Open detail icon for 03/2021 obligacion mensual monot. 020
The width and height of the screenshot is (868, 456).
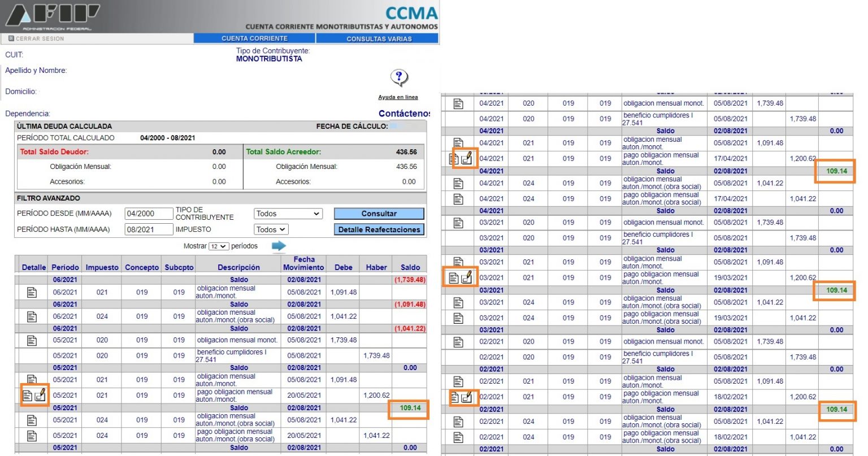point(458,223)
